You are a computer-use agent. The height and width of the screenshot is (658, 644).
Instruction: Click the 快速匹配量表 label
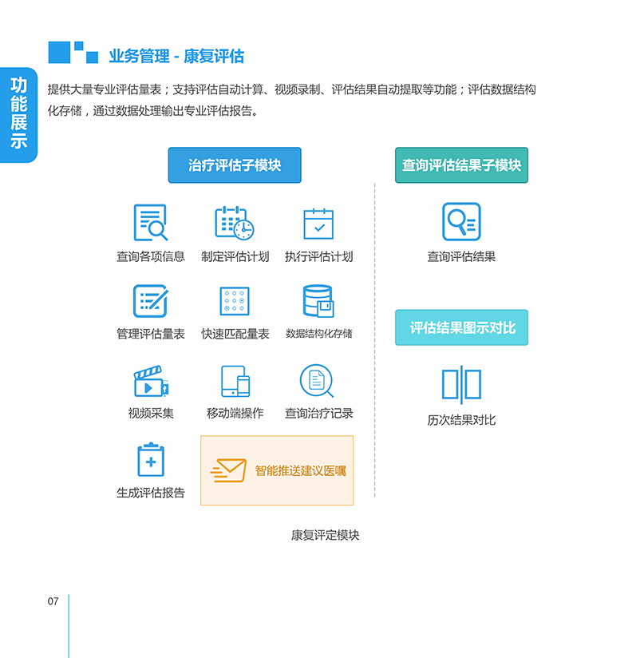pos(235,334)
